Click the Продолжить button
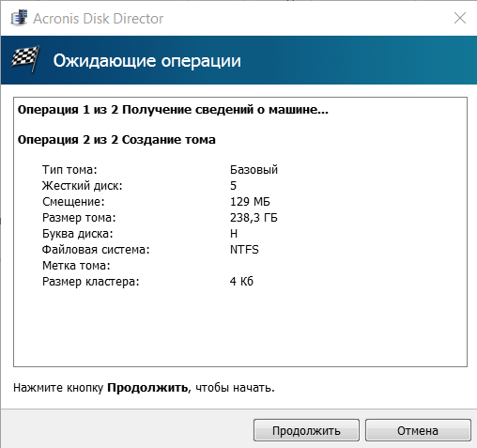The image size is (477, 448). coord(306,430)
